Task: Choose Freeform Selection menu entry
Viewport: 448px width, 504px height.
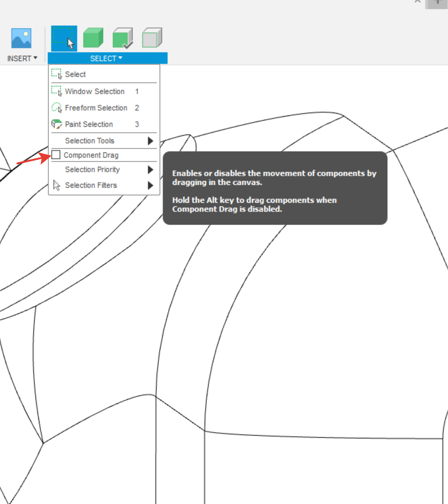Action: pos(104,108)
